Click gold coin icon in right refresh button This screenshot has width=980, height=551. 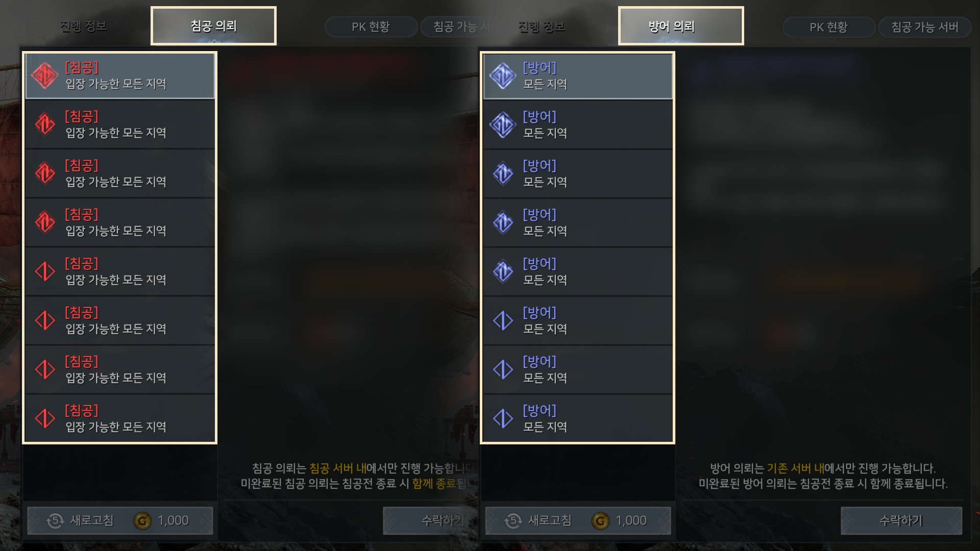(x=600, y=521)
